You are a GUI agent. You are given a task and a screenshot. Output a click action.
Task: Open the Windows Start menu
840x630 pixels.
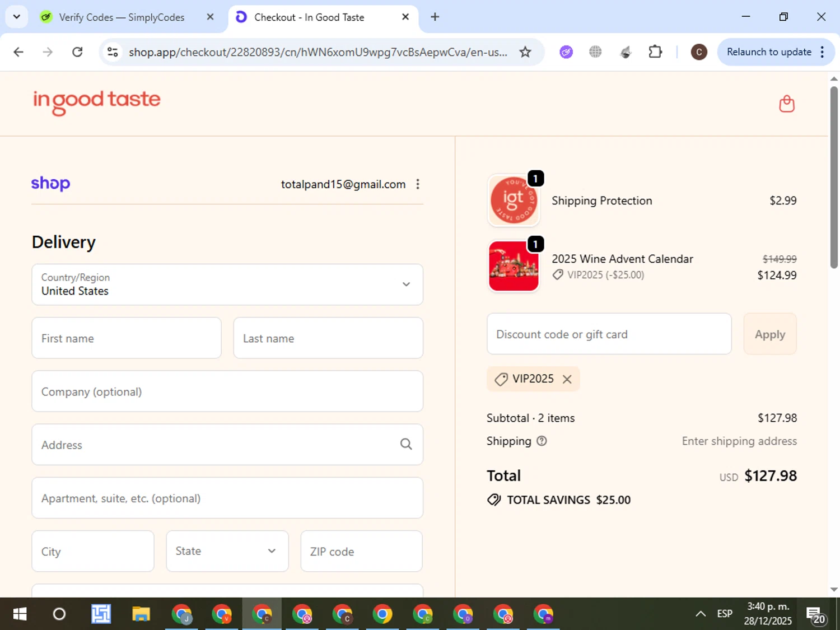tap(20, 614)
